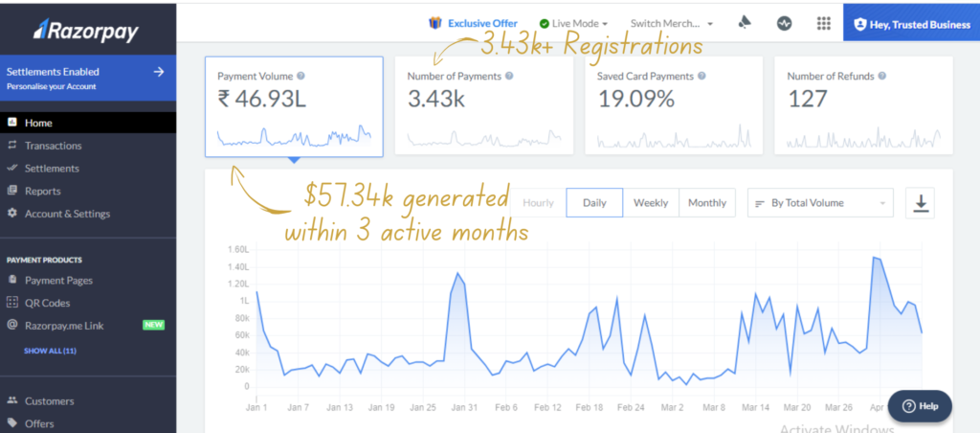The width and height of the screenshot is (980, 433).
Task: Click the Exclusive Offer link
Action: click(482, 24)
